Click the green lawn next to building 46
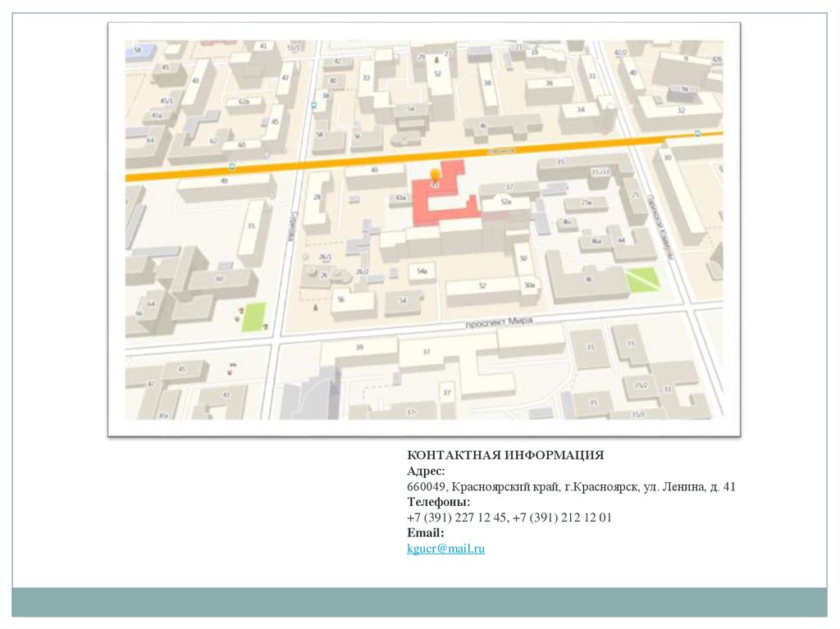The width and height of the screenshot is (840, 629). point(643,280)
